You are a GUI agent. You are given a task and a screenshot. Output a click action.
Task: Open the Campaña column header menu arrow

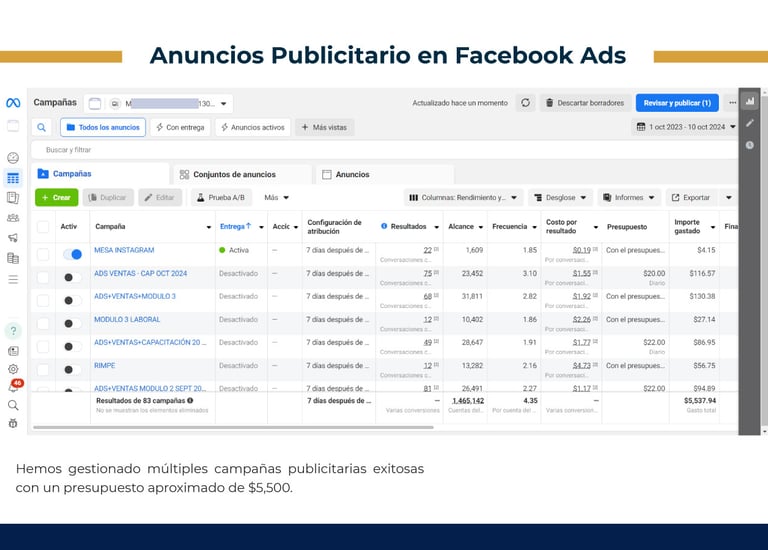click(x=209, y=227)
